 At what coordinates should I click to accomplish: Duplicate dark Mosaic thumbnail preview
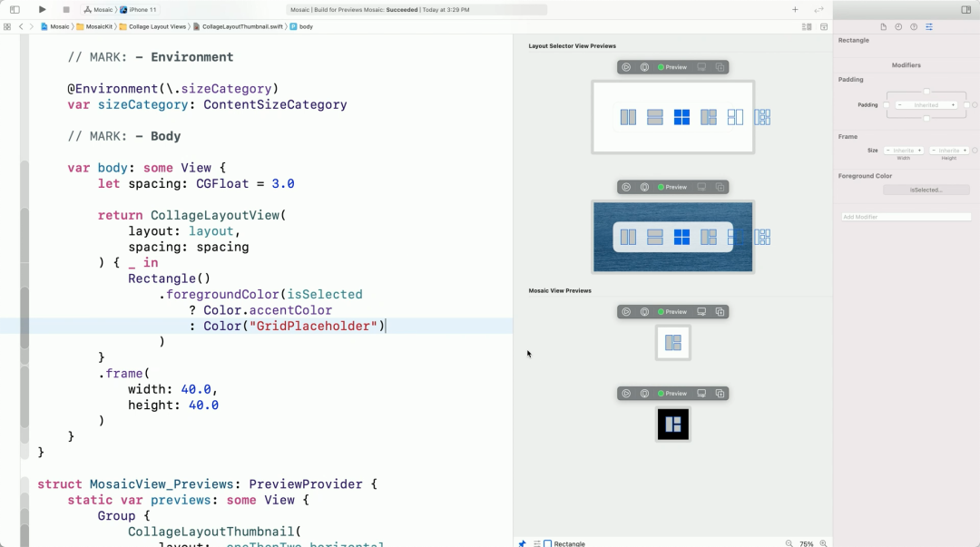pos(720,393)
